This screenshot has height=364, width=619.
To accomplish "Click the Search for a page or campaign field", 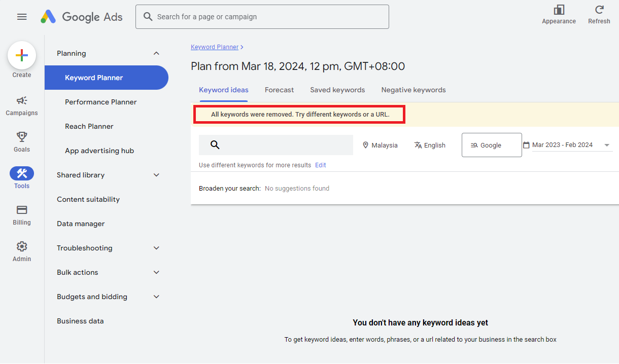I will tap(262, 17).
